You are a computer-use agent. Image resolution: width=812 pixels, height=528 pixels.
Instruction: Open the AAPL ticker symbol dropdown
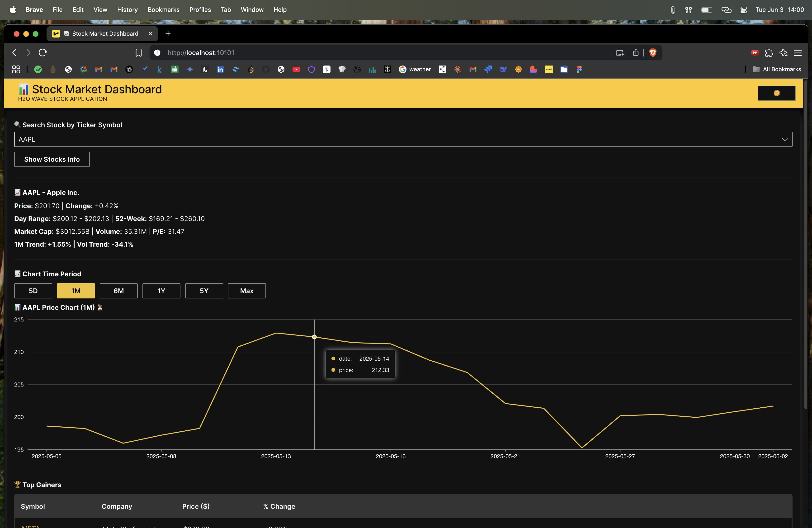click(x=403, y=139)
